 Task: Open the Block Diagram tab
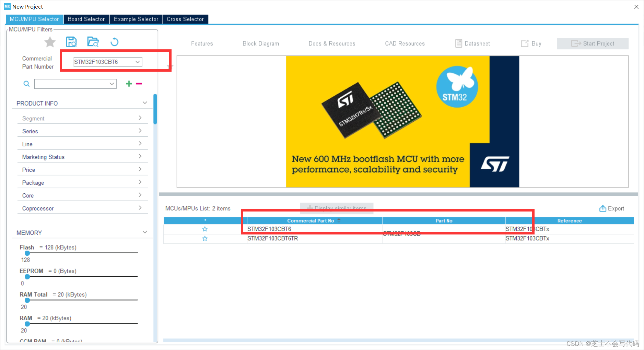tap(261, 44)
